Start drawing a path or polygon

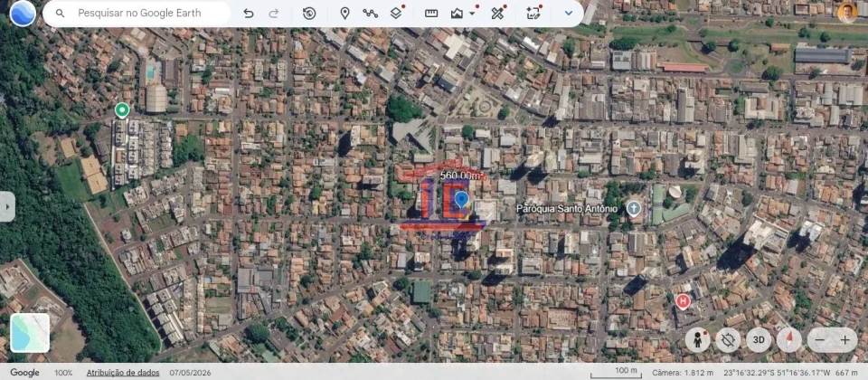[x=371, y=14]
